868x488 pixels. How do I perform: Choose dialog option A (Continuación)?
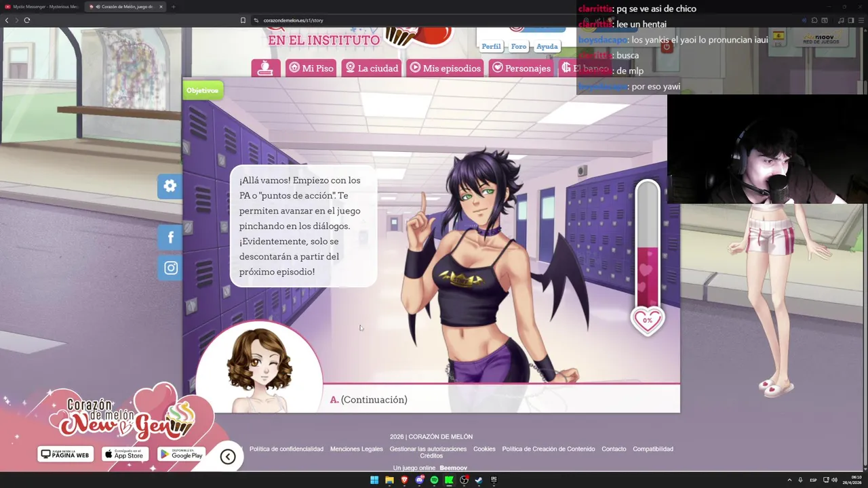click(369, 400)
